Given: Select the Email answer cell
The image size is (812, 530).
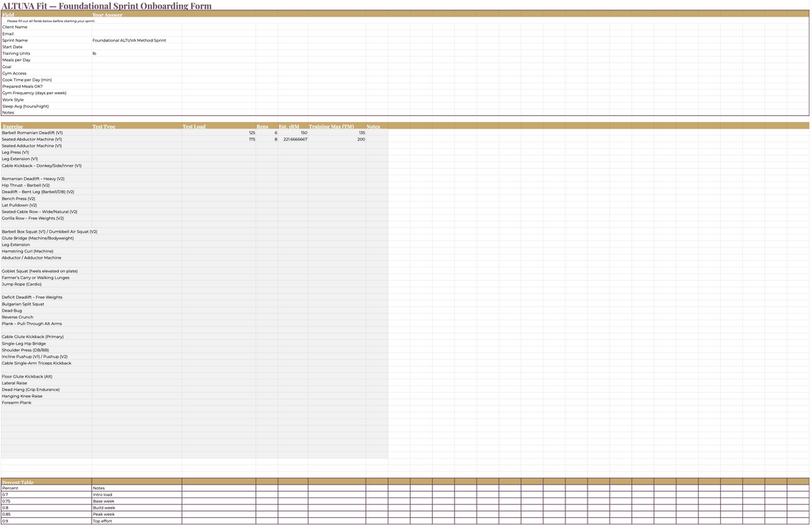Looking at the screenshot, I should [136, 33].
